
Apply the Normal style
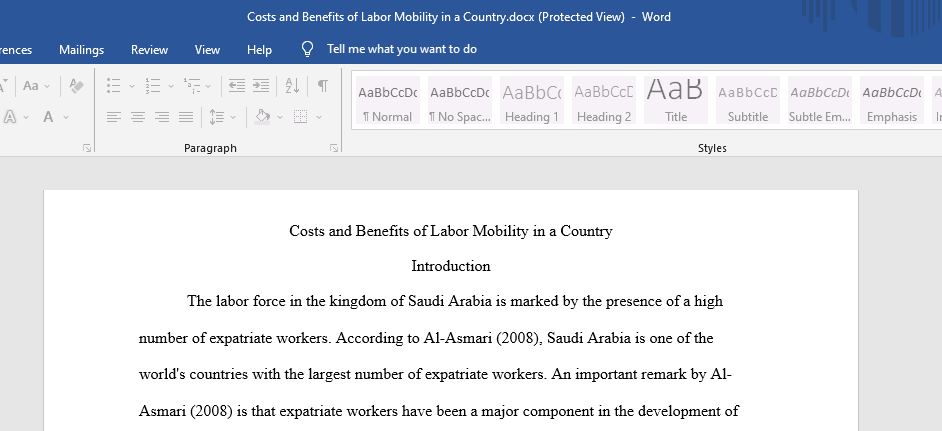pyautogui.click(x=387, y=100)
